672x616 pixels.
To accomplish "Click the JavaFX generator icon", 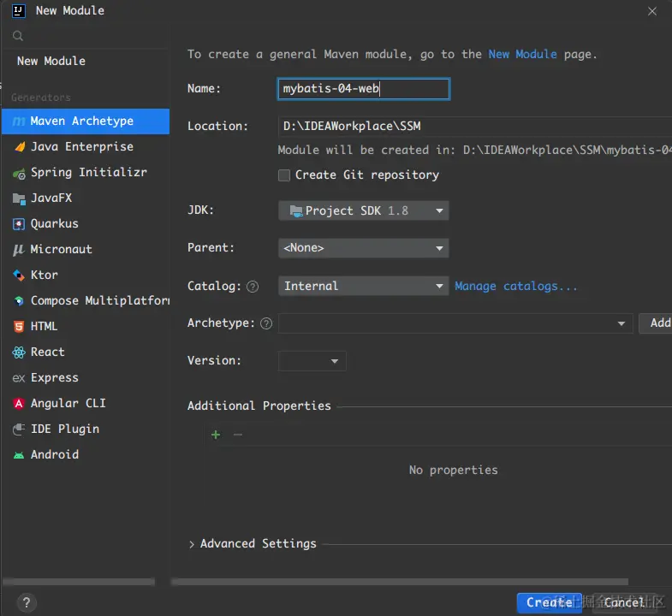I will pyautogui.click(x=19, y=198).
